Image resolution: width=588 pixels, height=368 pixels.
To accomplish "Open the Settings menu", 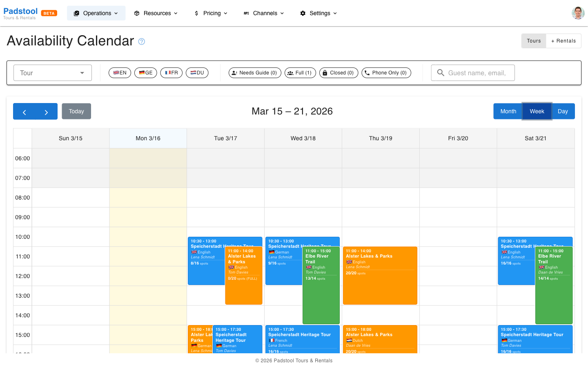I will coord(319,13).
